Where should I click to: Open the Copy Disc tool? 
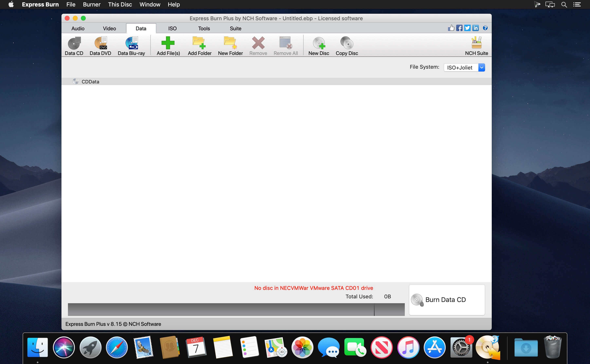click(347, 46)
